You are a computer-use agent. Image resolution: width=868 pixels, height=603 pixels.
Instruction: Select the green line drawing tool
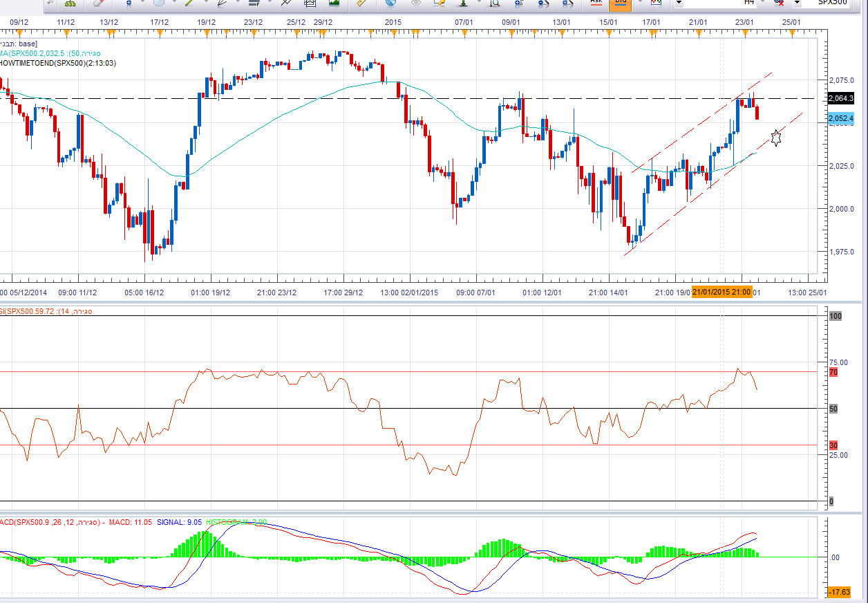[x=189, y=3]
